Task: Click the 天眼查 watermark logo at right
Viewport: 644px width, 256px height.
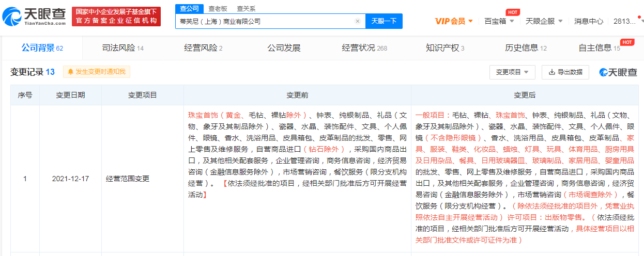Action: tap(618, 72)
